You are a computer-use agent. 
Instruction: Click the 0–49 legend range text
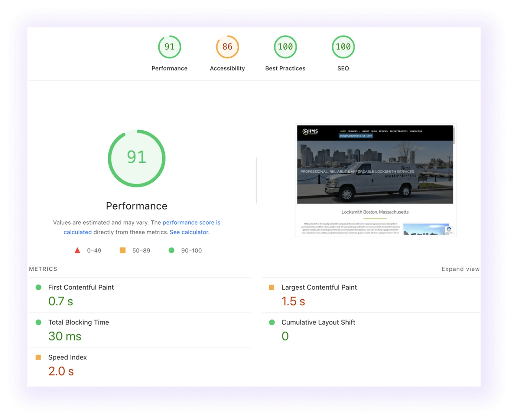coord(94,251)
